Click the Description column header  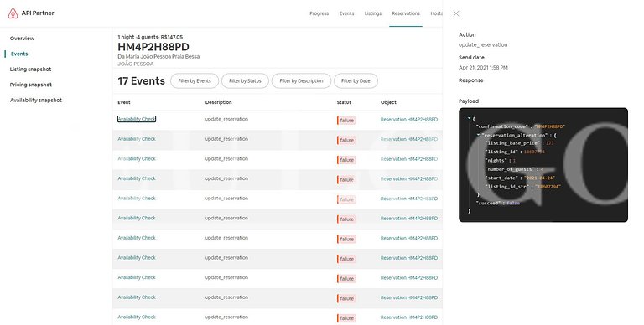coord(219,102)
